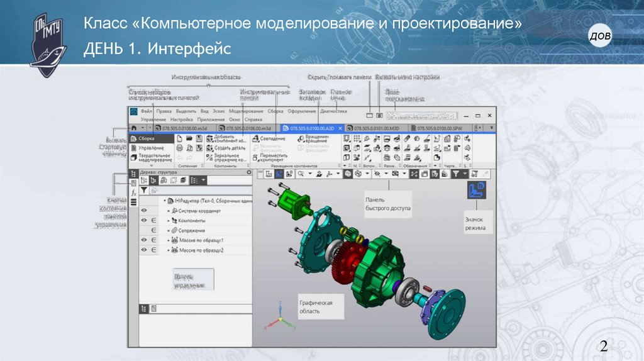Viewport: 644px width, 361px height.
Task: Click the zoom magnifier icon in quick access
Action: coord(301,174)
